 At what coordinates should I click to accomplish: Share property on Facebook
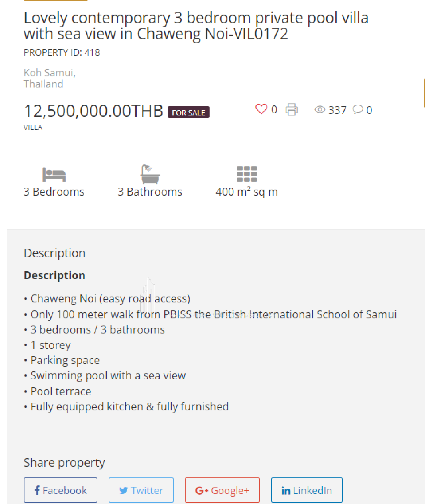coord(61,490)
